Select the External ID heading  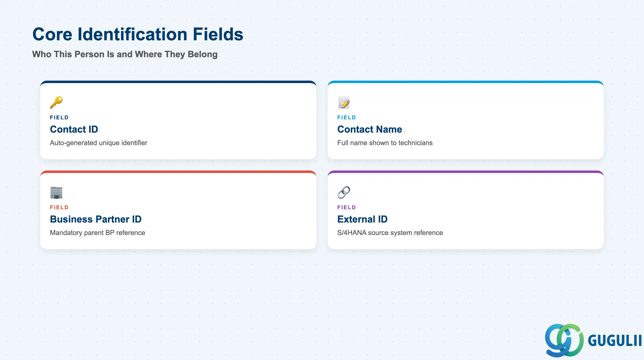[362, 219]
